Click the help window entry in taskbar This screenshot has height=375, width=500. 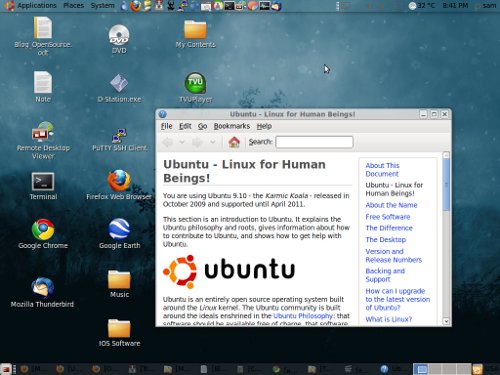point(393,369)
